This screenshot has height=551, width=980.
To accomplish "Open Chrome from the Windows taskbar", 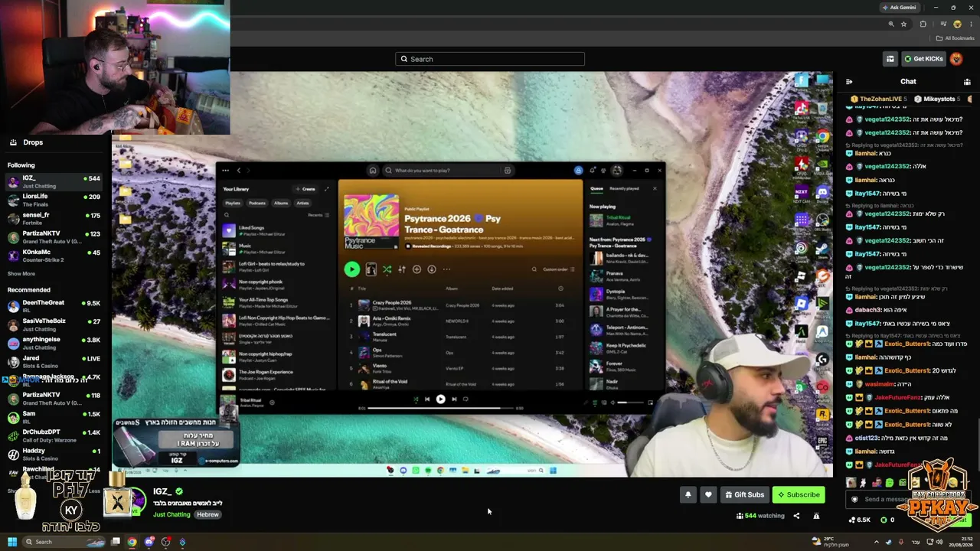I will tap(132, 542).
